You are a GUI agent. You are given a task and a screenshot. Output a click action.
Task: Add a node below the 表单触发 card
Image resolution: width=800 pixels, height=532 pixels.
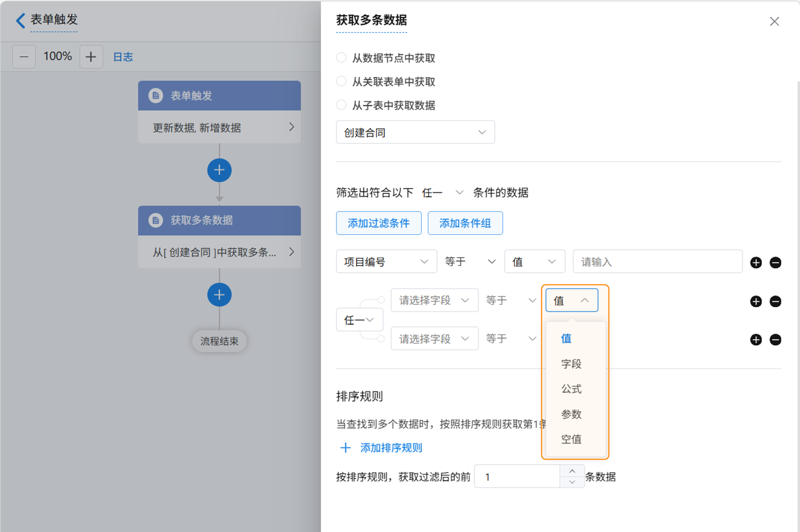tap(219, 170)
